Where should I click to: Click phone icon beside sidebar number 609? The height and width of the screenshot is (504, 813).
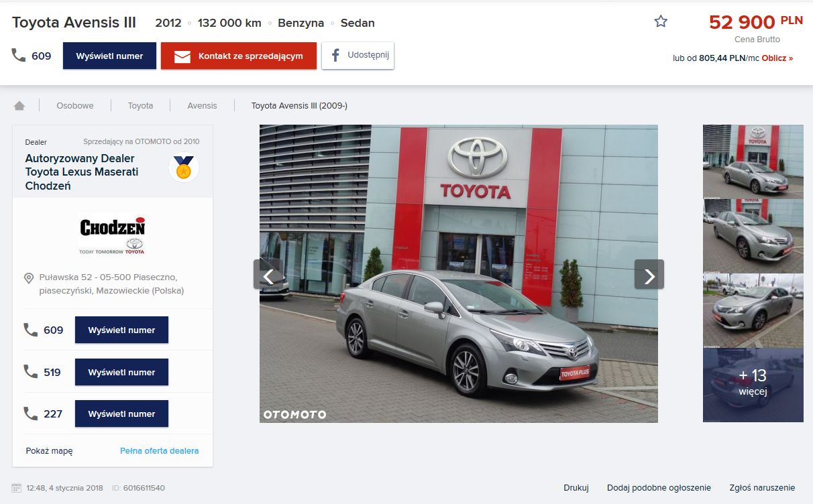pos(31,330)
